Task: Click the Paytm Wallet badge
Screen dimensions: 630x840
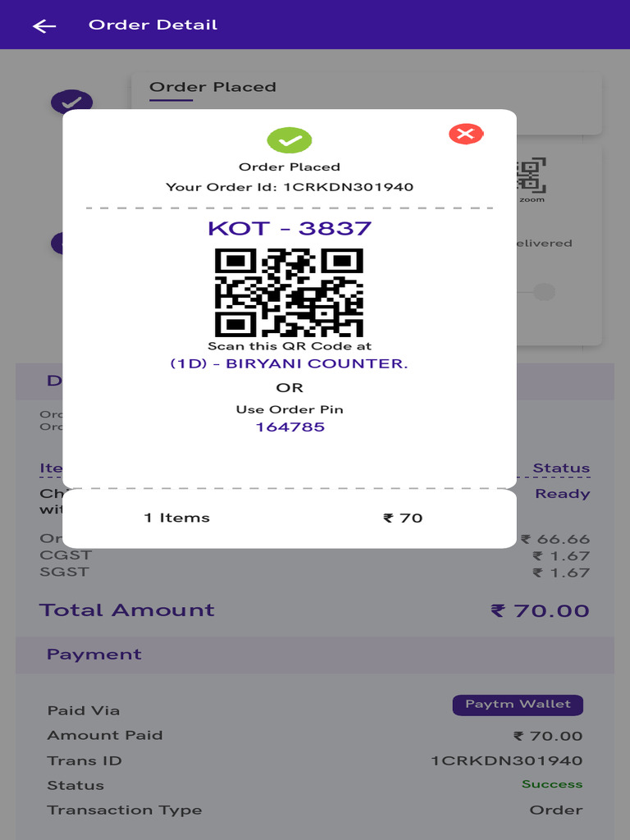Action: pyautogui.click(x=518, y=705)
